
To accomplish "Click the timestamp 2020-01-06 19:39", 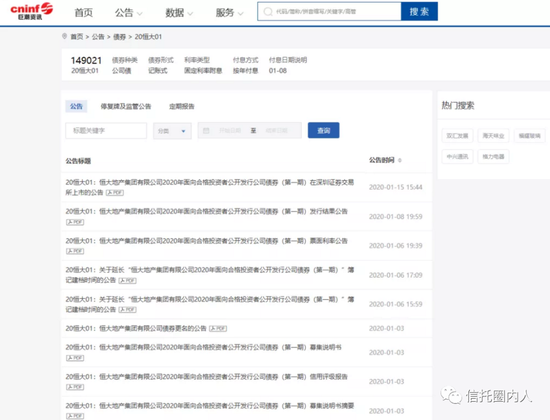I will (396, 246).
